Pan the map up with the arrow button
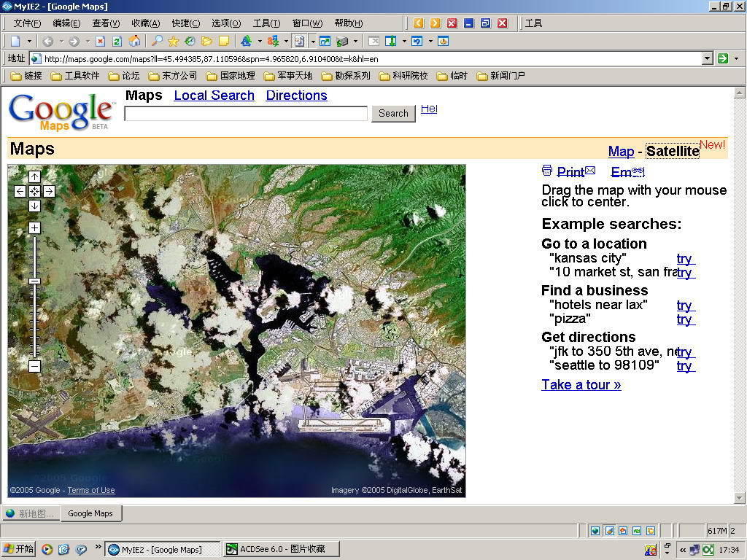The image size is (747, 560). click(34, 176)
